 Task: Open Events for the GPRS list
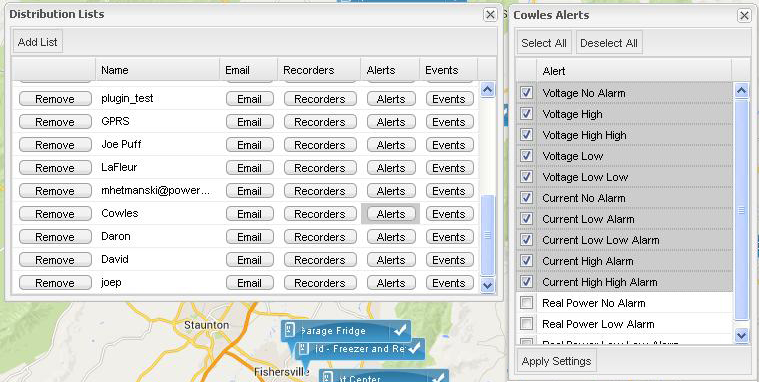coord(449,122)
